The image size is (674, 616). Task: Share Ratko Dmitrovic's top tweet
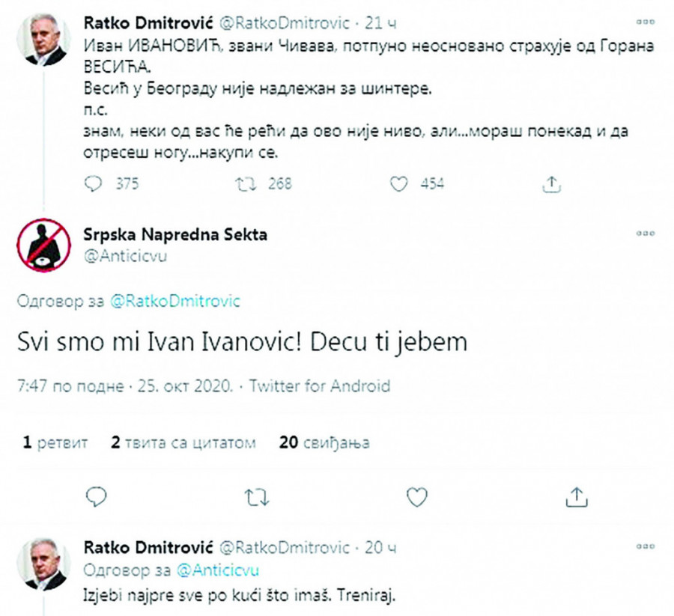552,183
